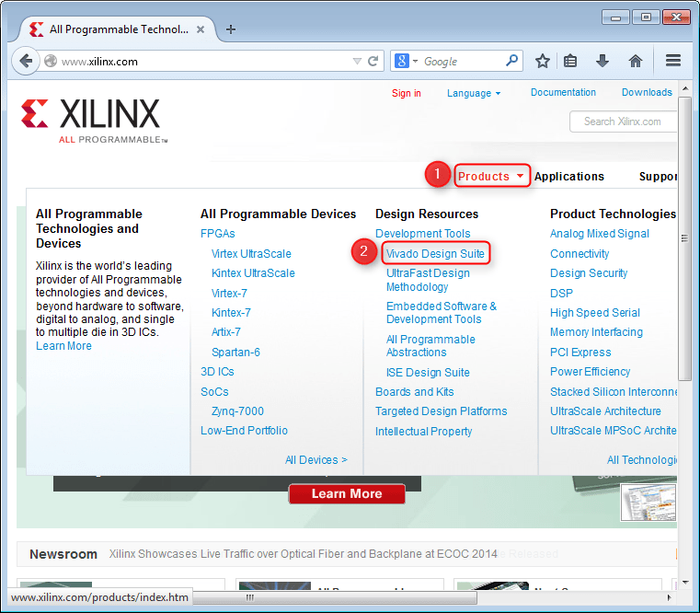Open the bookmarks list icon
This screenshot has width=700, height=613.
click(x=570, y=62)
